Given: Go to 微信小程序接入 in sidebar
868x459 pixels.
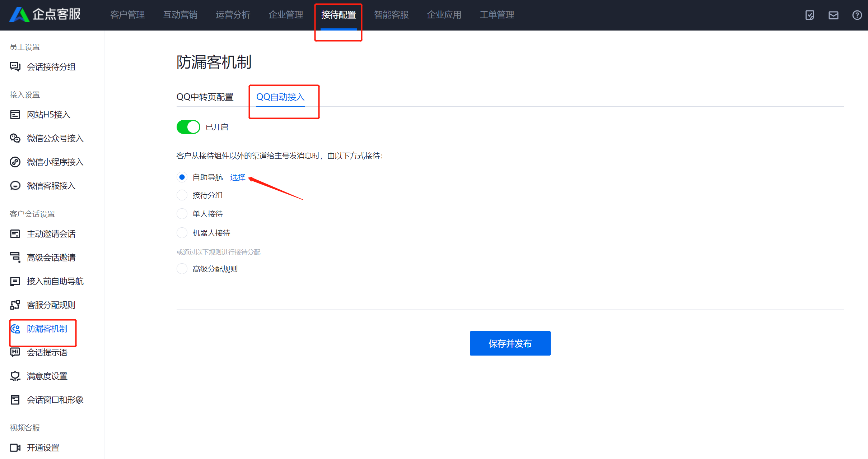Looking at the screenshot, I should tap(55, 162).
